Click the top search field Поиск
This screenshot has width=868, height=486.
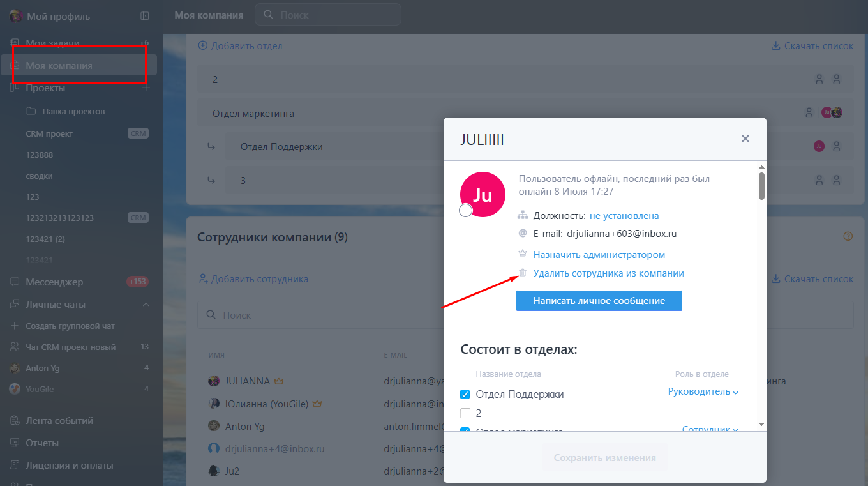click(x=328, y=15)
